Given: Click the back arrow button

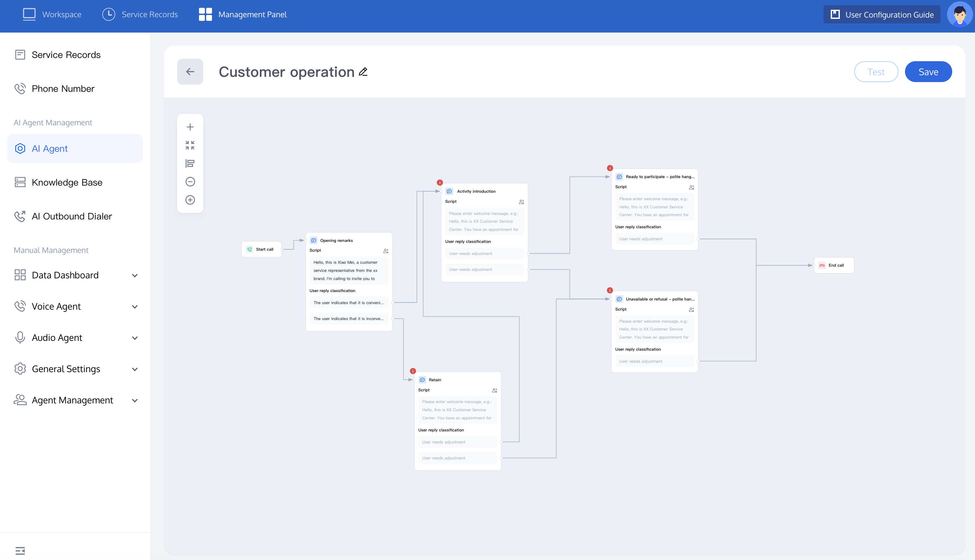Looking at the screenshot, I should (190, 72).
